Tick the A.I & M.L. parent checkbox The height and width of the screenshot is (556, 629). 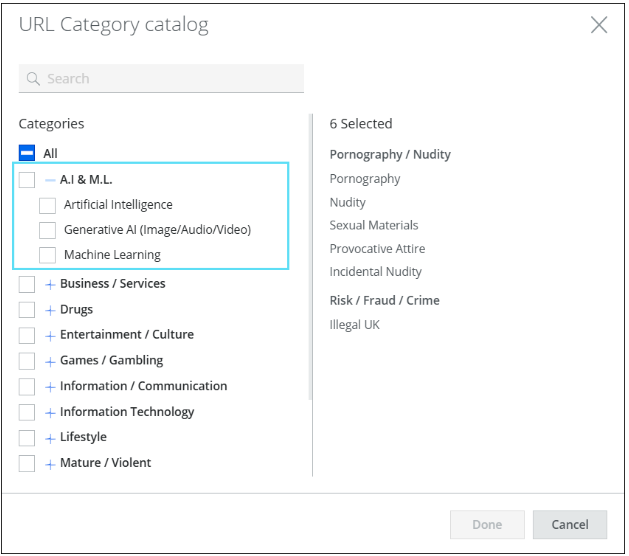(27, 180)
